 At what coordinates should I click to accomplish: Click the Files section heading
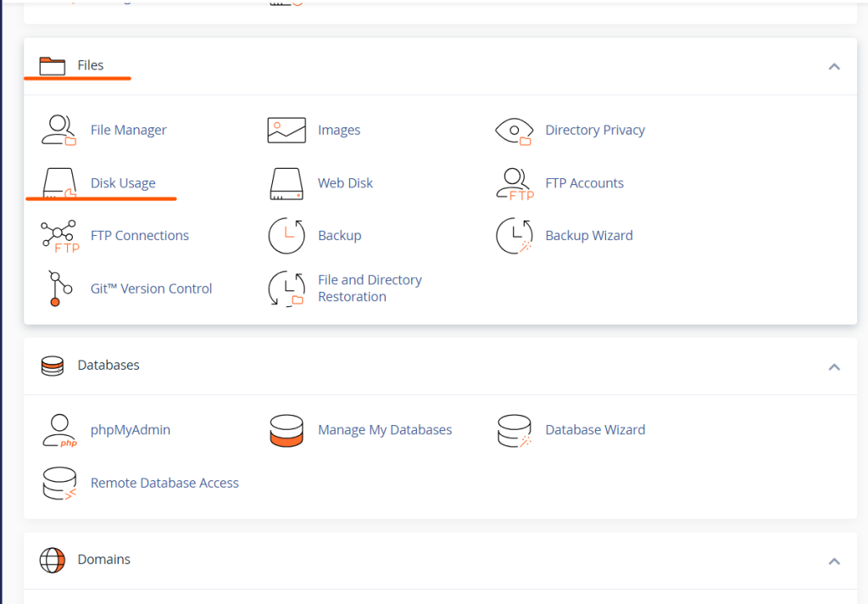tap(90, 65)
